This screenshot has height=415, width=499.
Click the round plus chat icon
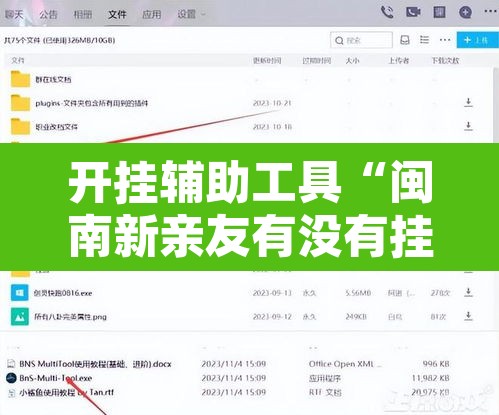coord(465,13)
